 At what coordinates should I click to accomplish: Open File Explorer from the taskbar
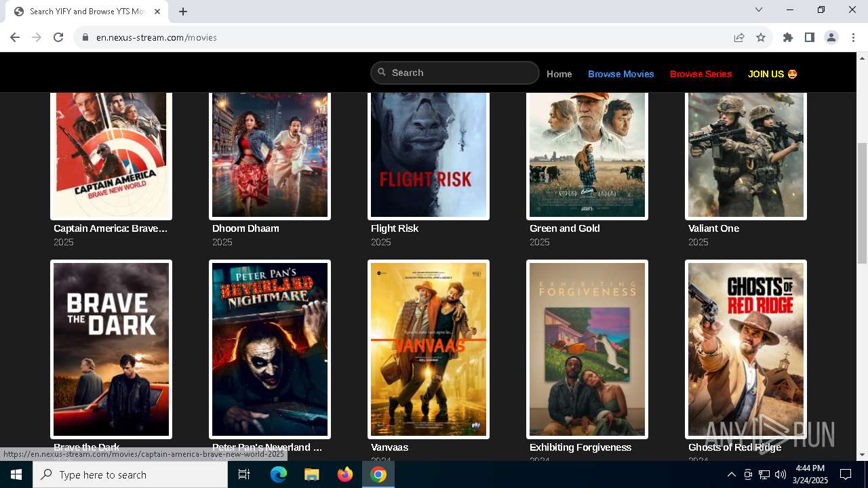pos(311,474)
